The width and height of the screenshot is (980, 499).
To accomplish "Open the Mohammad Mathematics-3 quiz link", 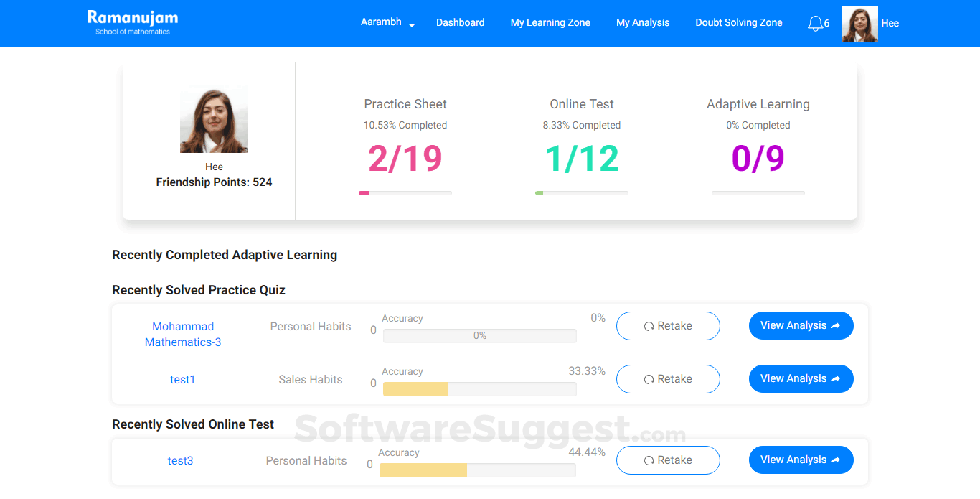I will pos(183,334).
